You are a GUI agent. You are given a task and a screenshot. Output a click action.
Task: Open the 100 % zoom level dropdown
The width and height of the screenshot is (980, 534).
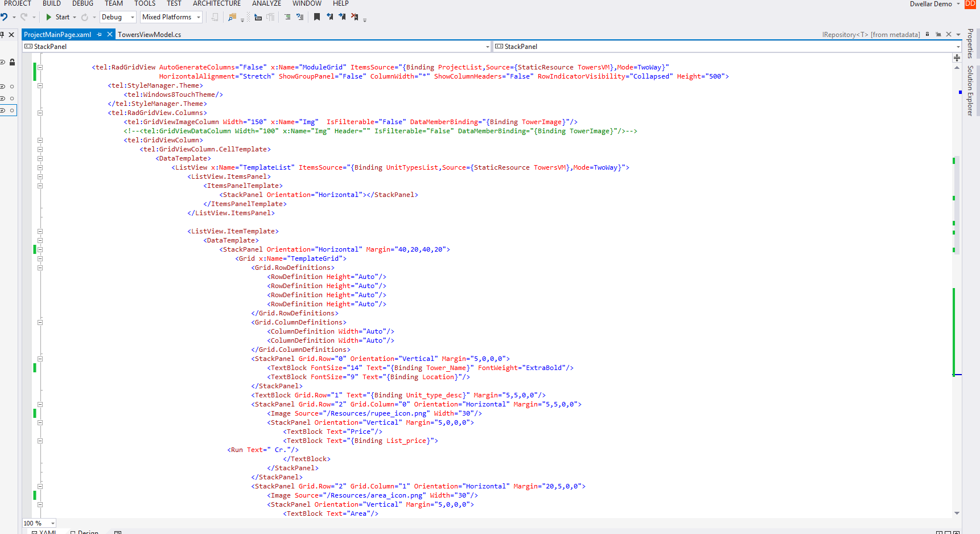tap(52, 523)
